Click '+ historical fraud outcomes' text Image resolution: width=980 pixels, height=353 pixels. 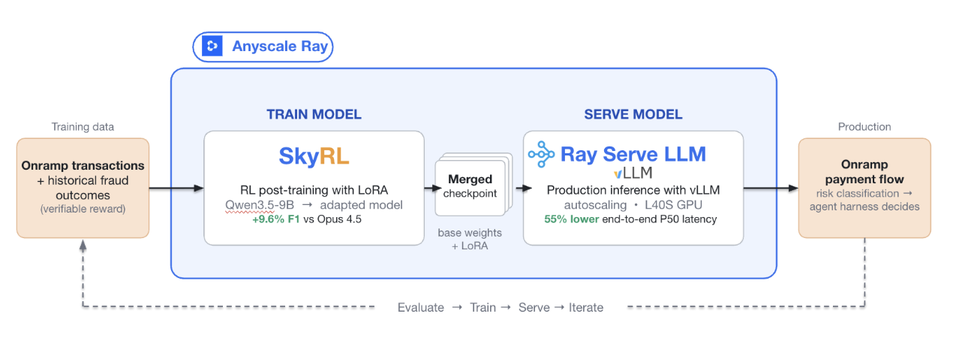pyautogui.click(x=83, y=187)
